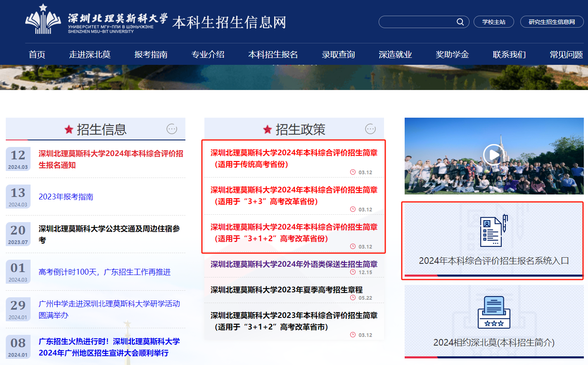The image size is (588, 365).
Task: Click the 本科招生简介 brochure icon
Action: click(494, 312)
